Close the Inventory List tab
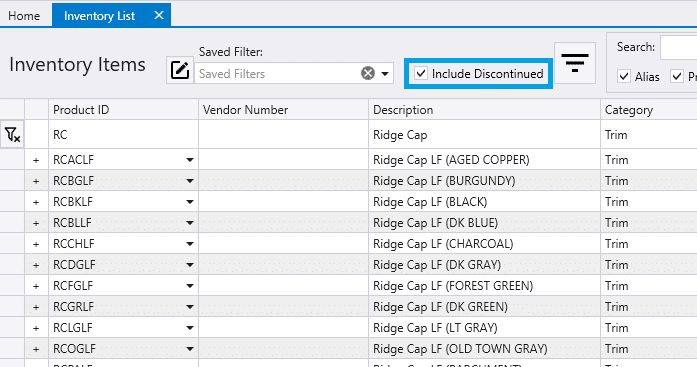697x367 pixels. pyautogui.click(x=159, y=16)
